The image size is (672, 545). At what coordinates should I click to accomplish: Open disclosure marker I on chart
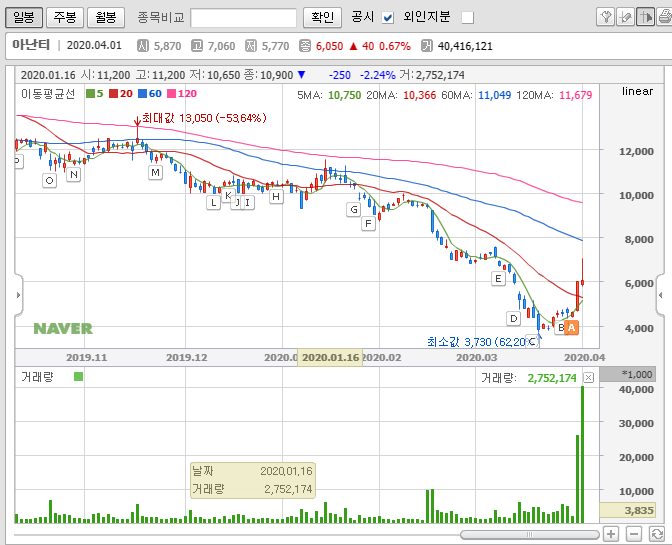pos(248,202)
